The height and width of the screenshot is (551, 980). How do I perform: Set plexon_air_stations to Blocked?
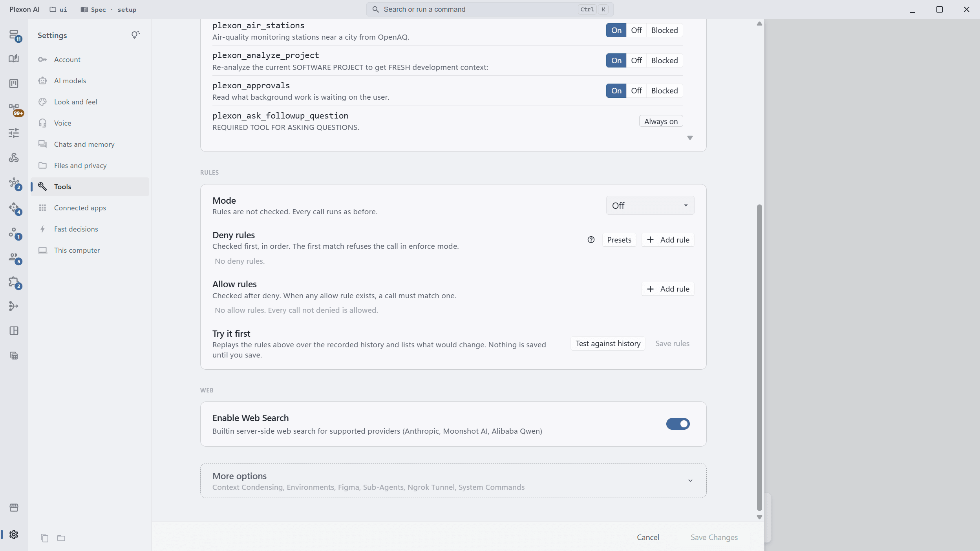664,30
